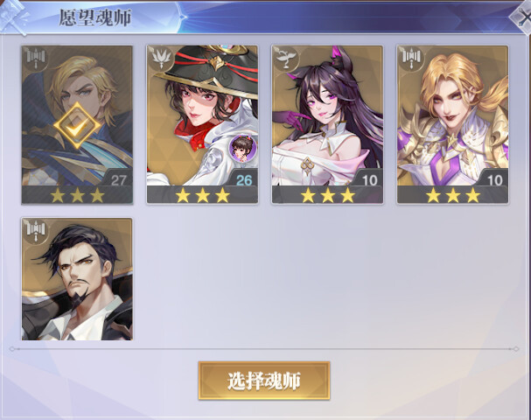Click level 26 badge on hat girl

[244, 179]
